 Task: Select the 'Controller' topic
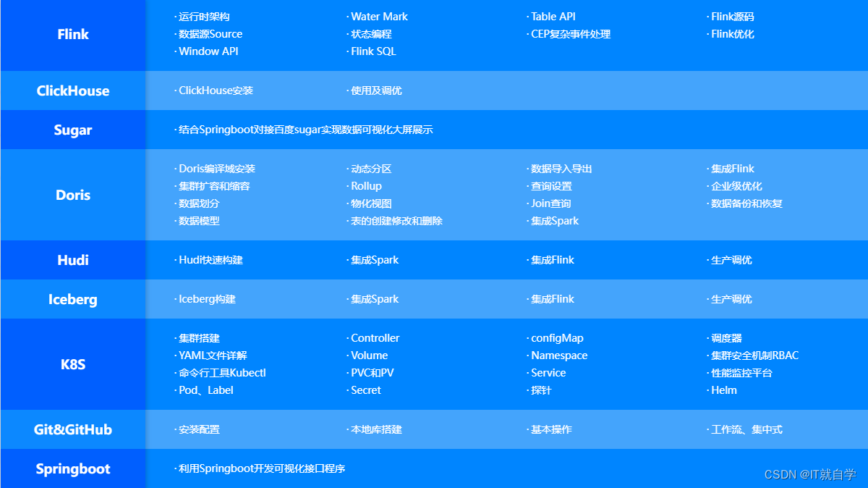pyautogui.click(x=375, y=338)
